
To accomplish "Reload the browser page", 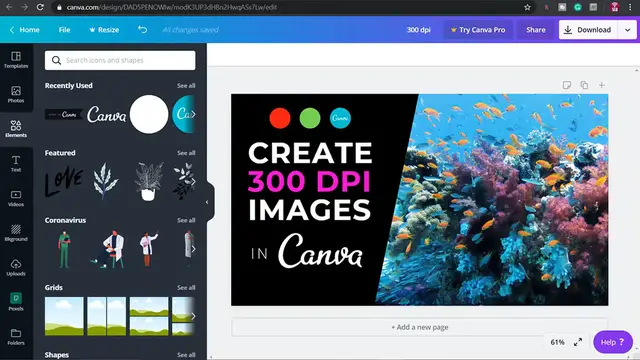I will coord(40,7).
